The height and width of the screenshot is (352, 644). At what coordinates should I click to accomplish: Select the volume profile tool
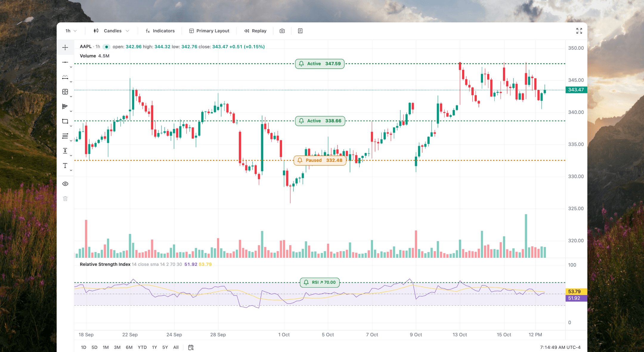point(65,106)
